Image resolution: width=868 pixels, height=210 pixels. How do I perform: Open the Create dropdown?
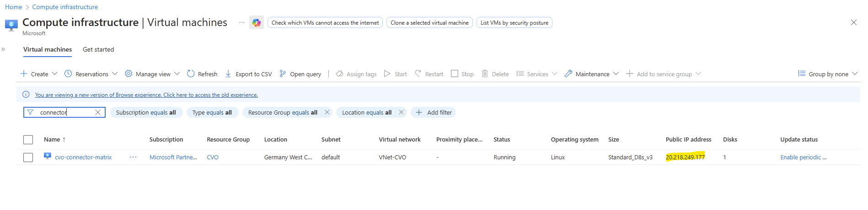[x=39, y=74]
